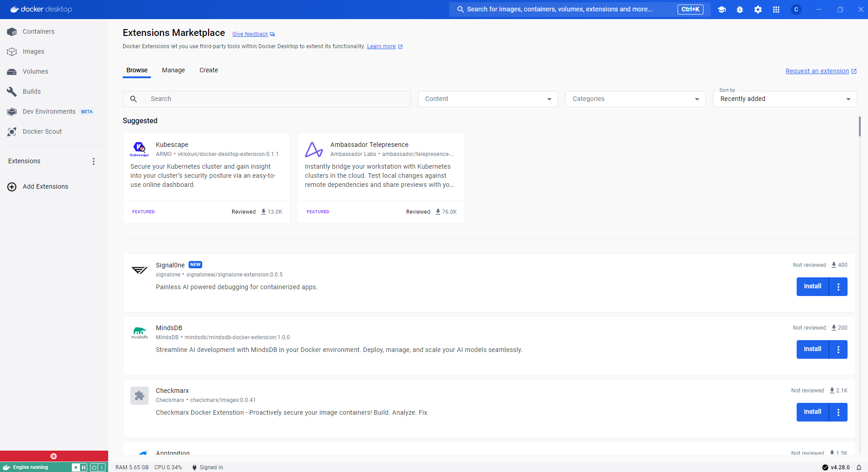The image size is (868, 472).
Task: Click the marketplace vertical scrollbar
Action: point(859,126)
